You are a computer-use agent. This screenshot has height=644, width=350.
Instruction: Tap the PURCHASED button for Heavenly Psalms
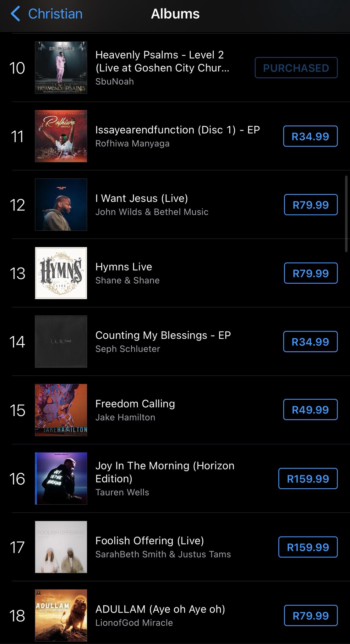tap(296, 68)
